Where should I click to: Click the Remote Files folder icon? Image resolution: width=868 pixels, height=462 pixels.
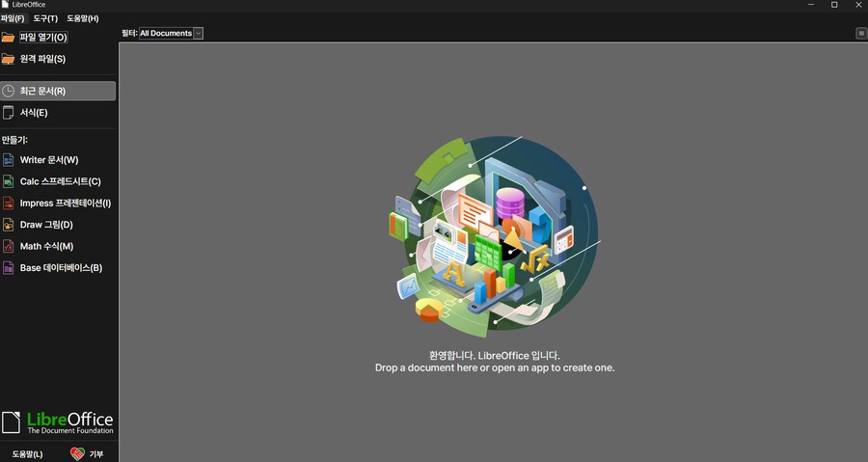(x=9, y=59)
